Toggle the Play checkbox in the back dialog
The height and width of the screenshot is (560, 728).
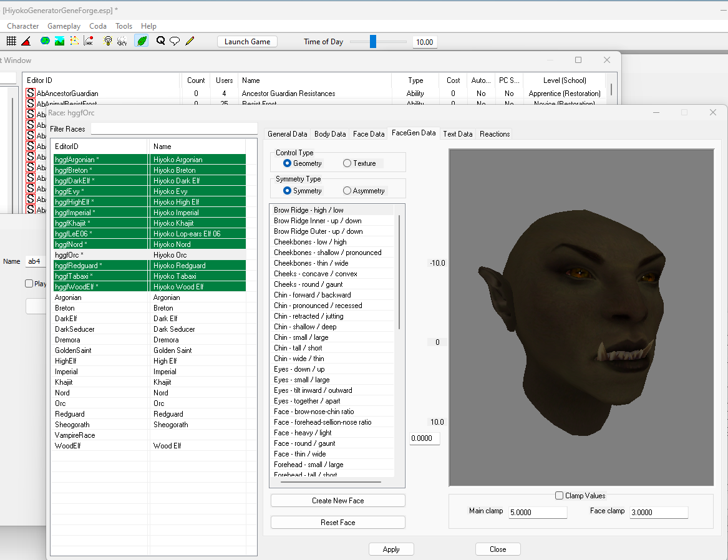(29, 284)
